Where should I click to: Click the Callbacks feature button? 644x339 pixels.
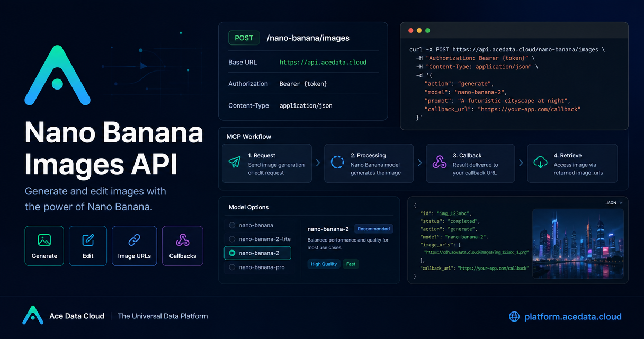point(183,246)
